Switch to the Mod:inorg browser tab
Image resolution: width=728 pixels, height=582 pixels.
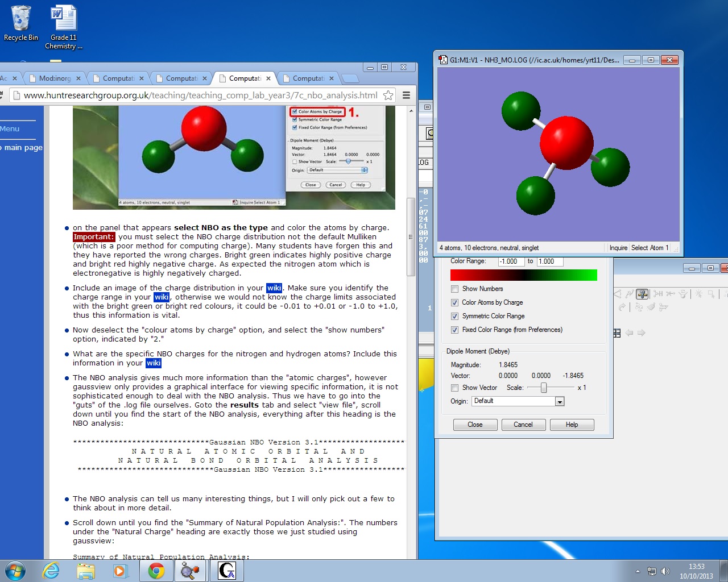pos(55,78)
